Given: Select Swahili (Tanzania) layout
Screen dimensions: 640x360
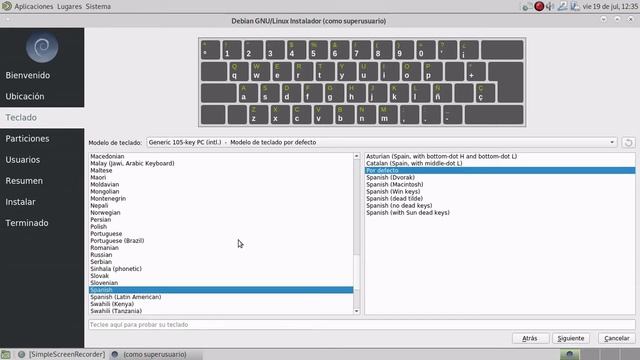Looking at the screenshot, I should click(221, 311).
